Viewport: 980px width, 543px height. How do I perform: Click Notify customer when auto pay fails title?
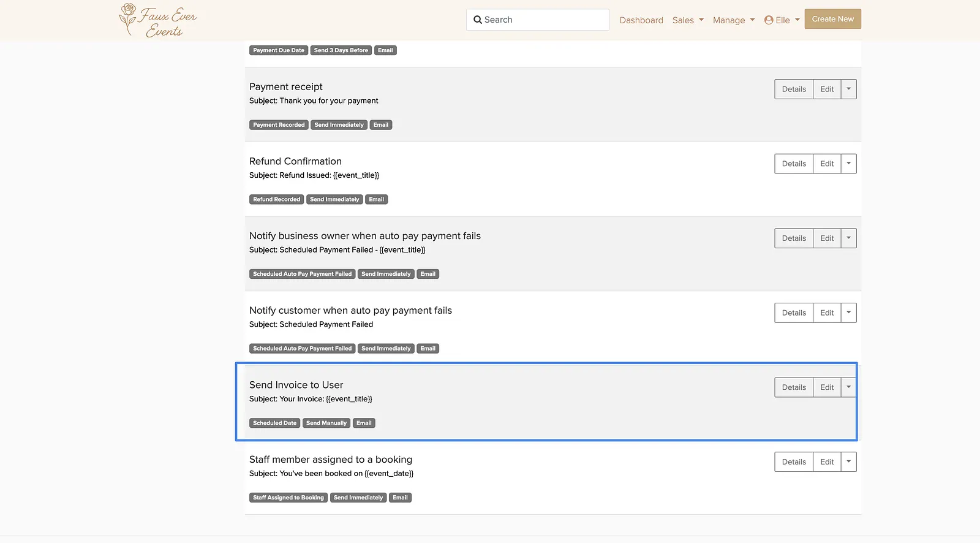point(350,311)
